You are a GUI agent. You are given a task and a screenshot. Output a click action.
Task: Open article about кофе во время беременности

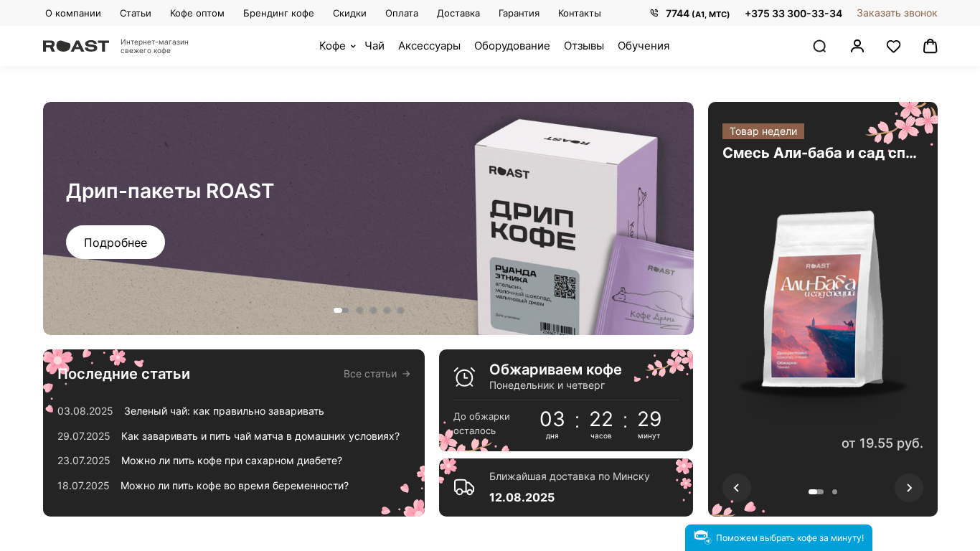pyautogui.click(x=235, y=486)
